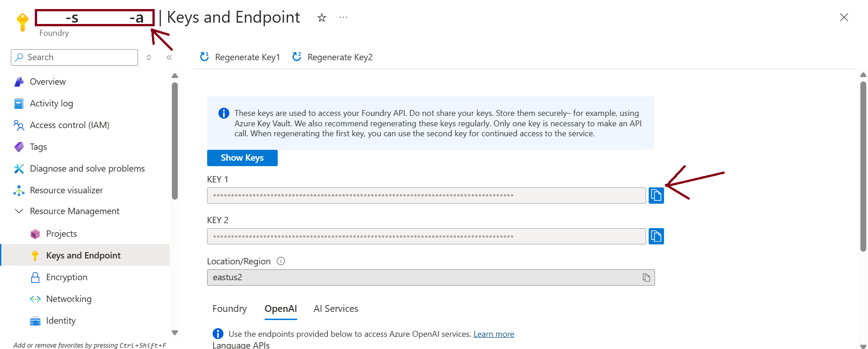Copy KEY 2 to clipboard
This screenshot has height=349, width=868.
point(656,236)
